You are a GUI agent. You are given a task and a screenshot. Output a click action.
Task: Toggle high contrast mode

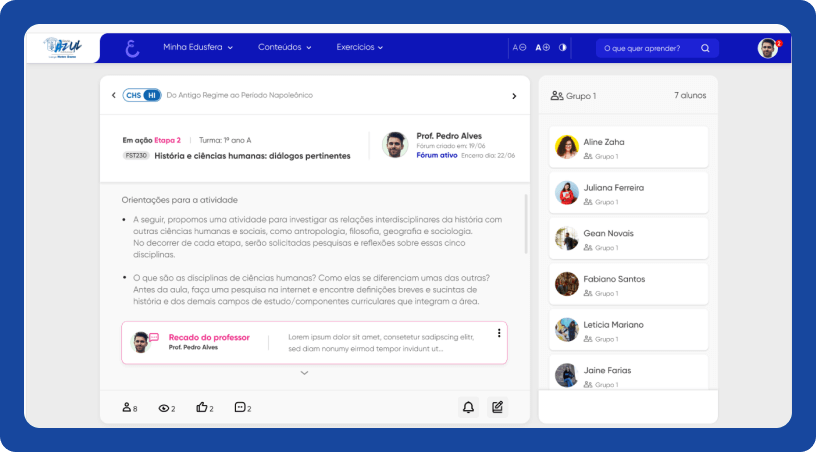pos(563,47)
